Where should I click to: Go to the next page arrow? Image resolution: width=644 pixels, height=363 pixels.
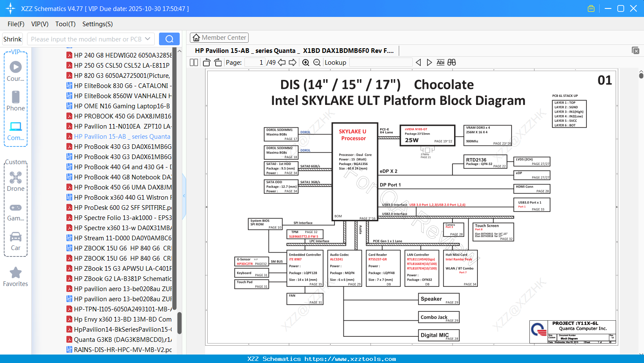click(293, 62)
